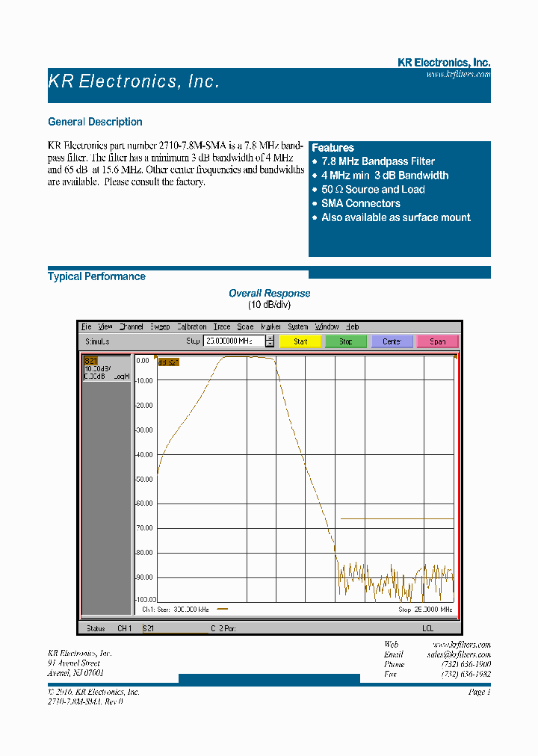Click the C 2 Port status entry

tap(223, 628)
